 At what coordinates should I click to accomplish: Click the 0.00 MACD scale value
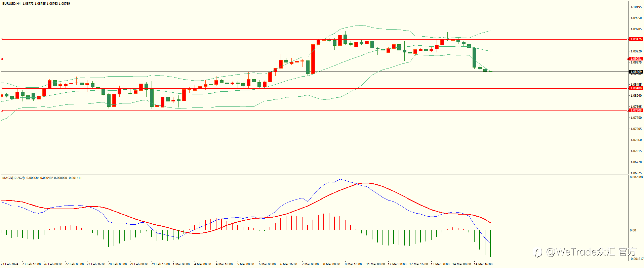(x=633, y=230)
